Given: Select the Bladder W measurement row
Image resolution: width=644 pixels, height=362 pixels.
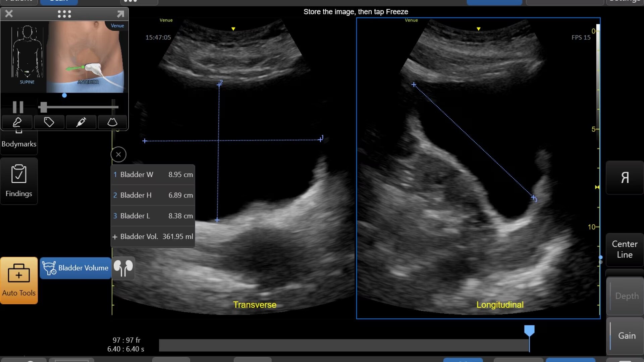Looking at the screenshot, I should tap(153, 175).
